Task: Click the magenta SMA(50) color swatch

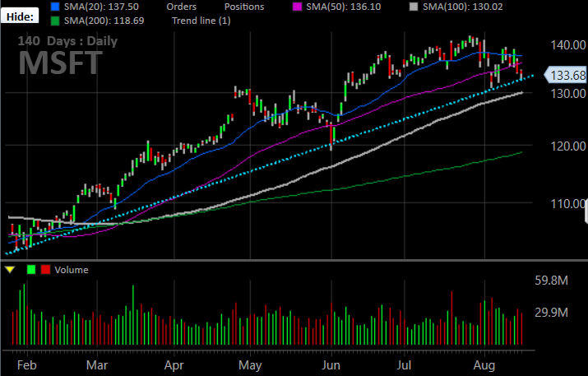Action: tap(297, 7)
